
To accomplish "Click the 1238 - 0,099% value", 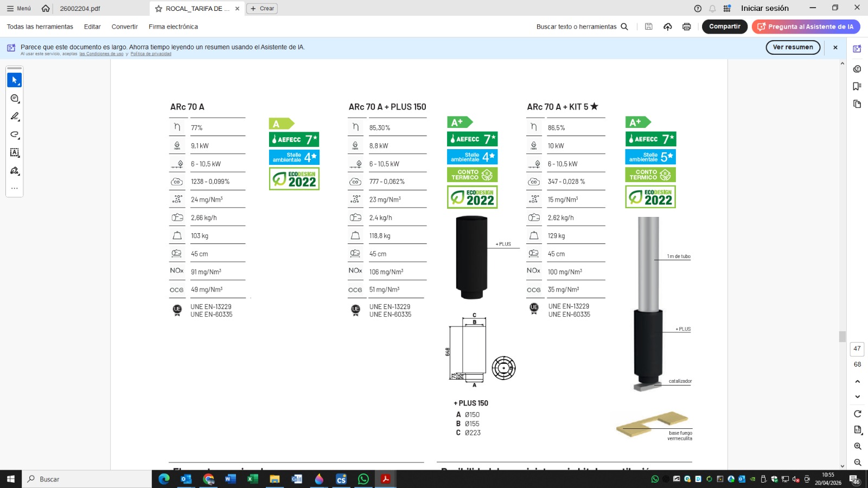I will click(x=210, y=182).
